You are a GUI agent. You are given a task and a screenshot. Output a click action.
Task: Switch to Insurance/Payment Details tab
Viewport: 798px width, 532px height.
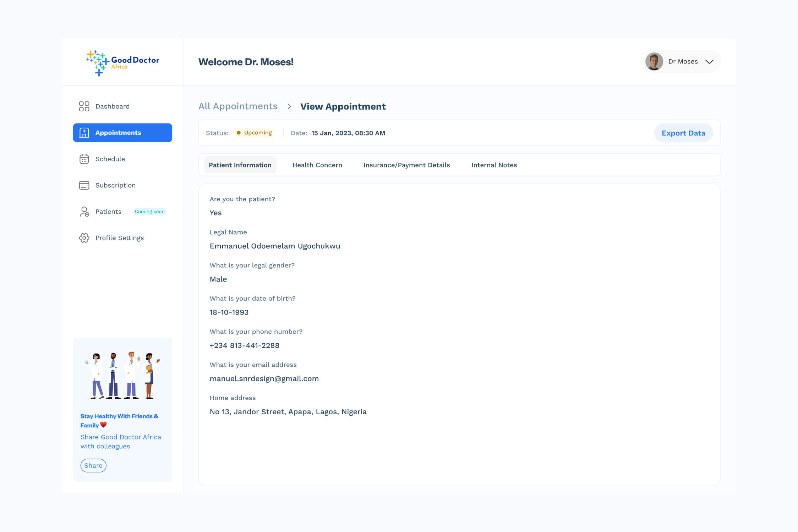click(x=406, y=165)
